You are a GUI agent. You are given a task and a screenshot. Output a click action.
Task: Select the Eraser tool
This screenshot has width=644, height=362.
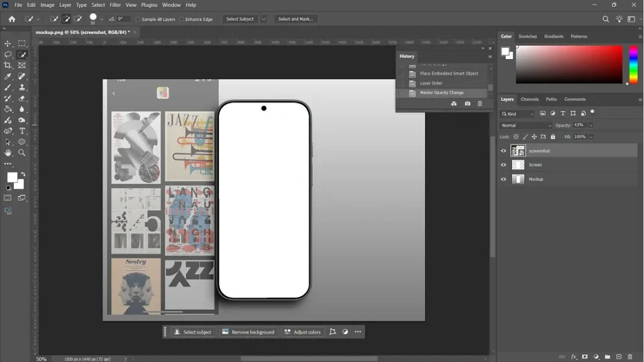(x=22, y=98)
